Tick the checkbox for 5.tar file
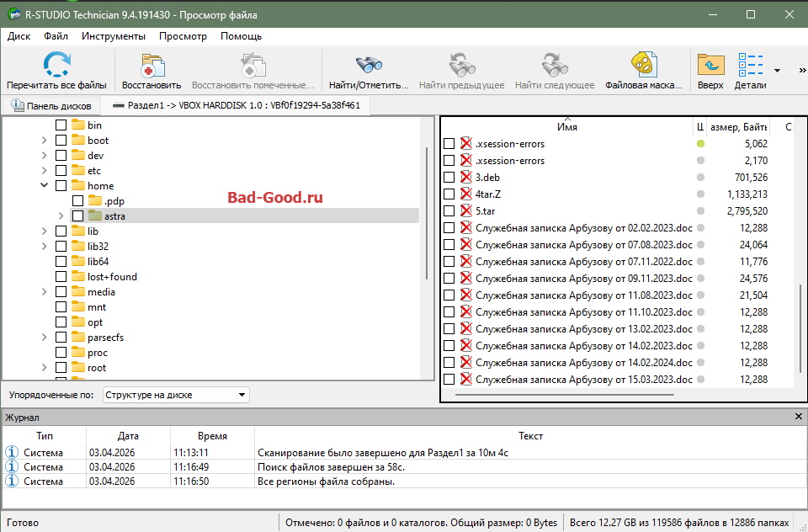The height and width of the screenshot is (532, 808). [449, 211]
